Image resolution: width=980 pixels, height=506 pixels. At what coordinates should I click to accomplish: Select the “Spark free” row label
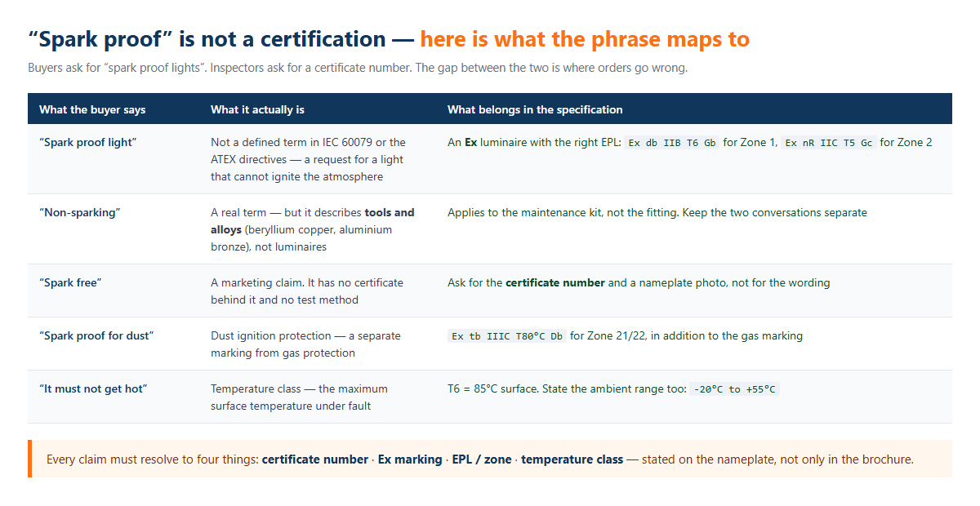pyautogui.click(x=70, y=282)
